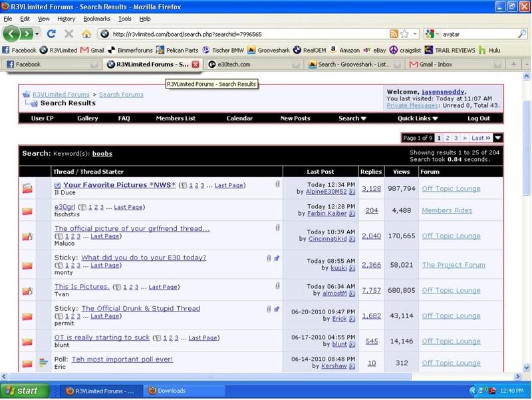Viewport: 532px width, 400px height.
Task: Open the home page icon
Action: point(86,34)
